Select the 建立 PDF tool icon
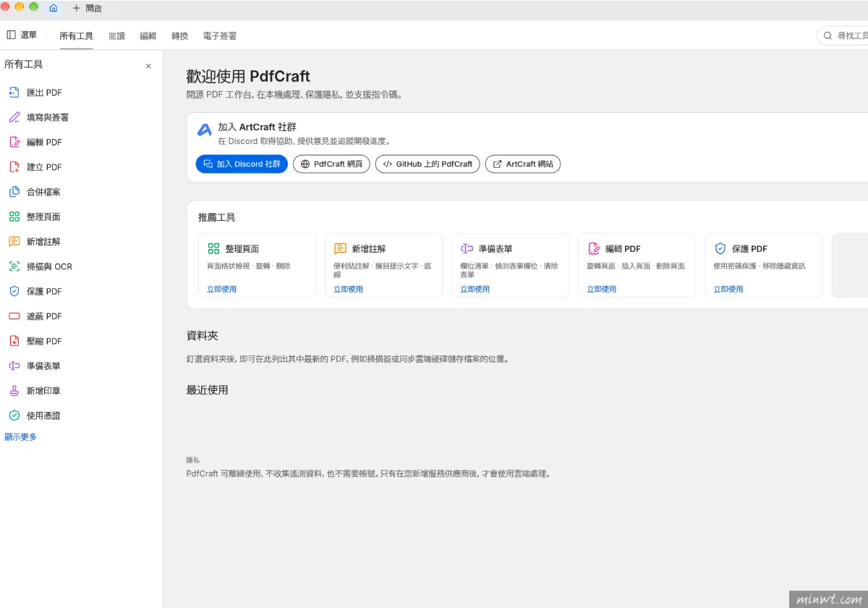868x608 pixels. click(x=14, y=167)
